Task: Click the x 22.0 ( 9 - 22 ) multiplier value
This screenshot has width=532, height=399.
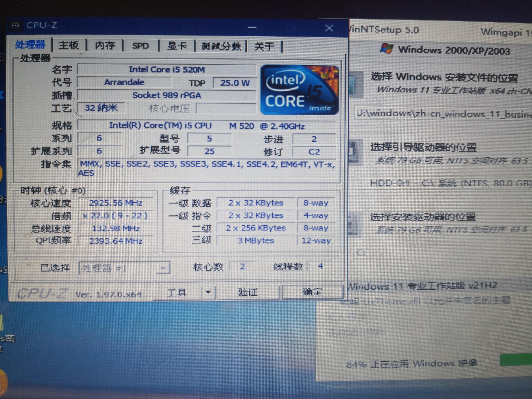Action: tap(116, 215)
